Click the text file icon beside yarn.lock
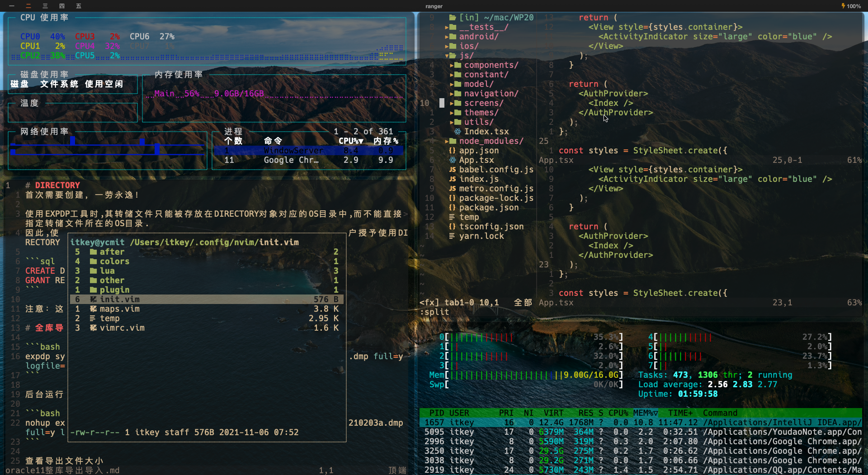868x475 pixels. click(x=452, y=236)
